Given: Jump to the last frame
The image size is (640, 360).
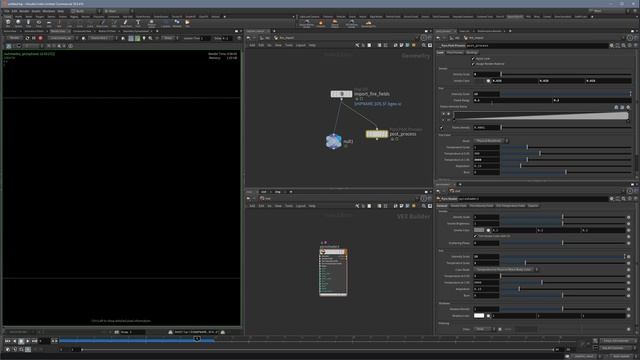Looking at the screenshot, I should 35,341.
